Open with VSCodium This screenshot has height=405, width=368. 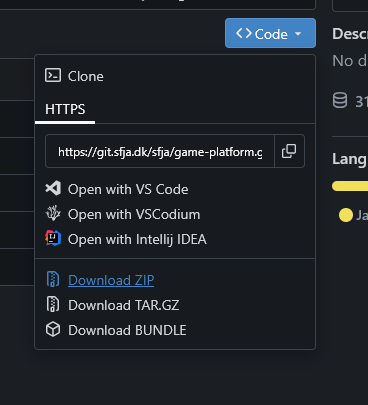pyautogui.click(x=134, y=214)
